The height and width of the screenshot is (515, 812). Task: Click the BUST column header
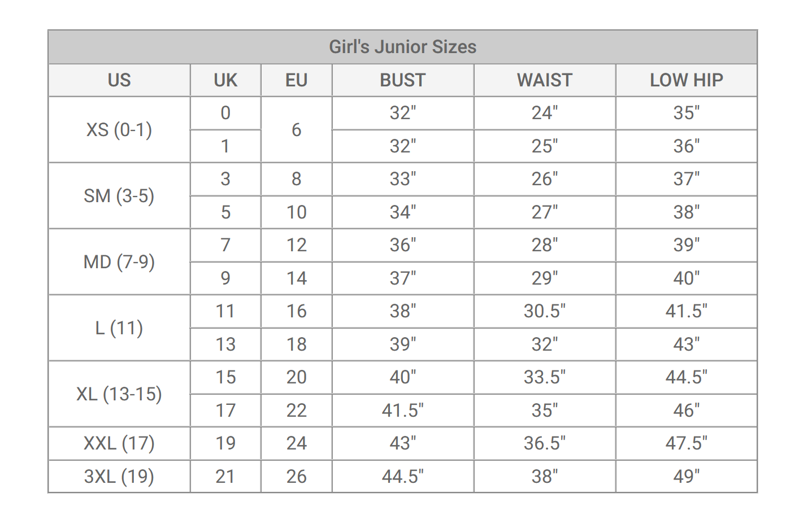(x=402, y=80)
